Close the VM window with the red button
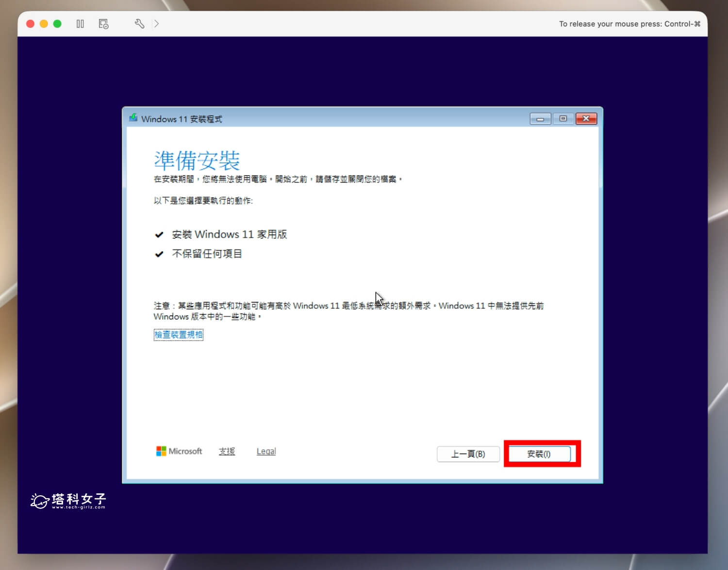 click(30, 24)
